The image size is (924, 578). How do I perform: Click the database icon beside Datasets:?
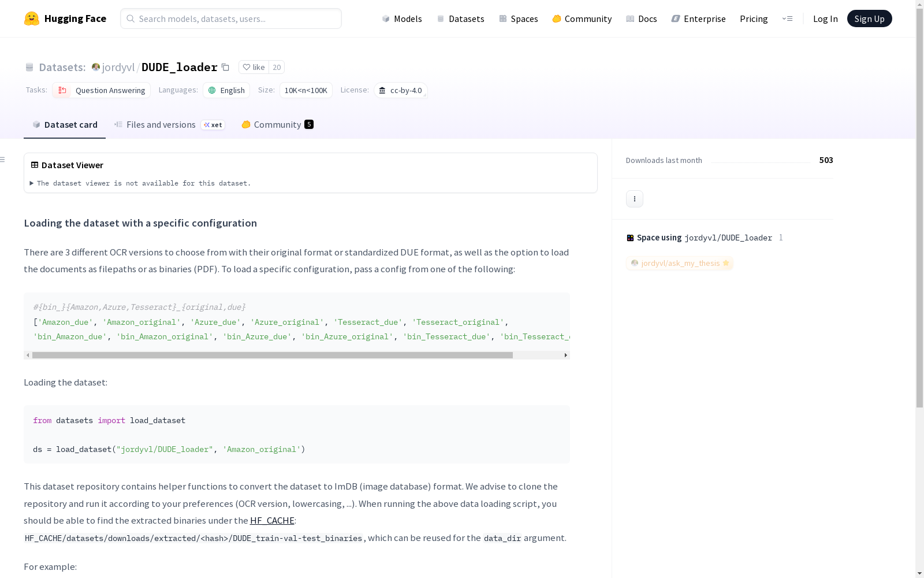coord(29,67)
